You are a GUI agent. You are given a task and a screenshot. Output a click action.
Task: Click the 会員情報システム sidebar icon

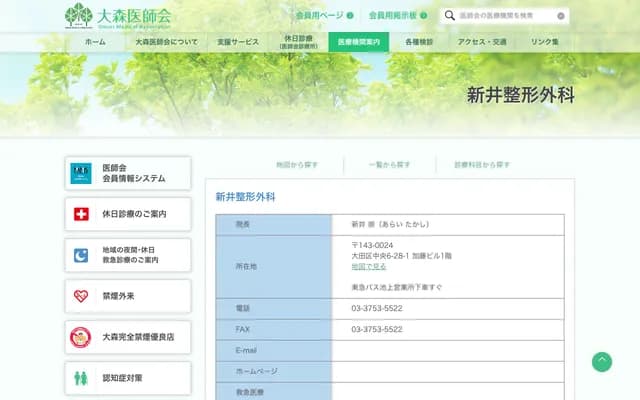(x=81, y=173)
